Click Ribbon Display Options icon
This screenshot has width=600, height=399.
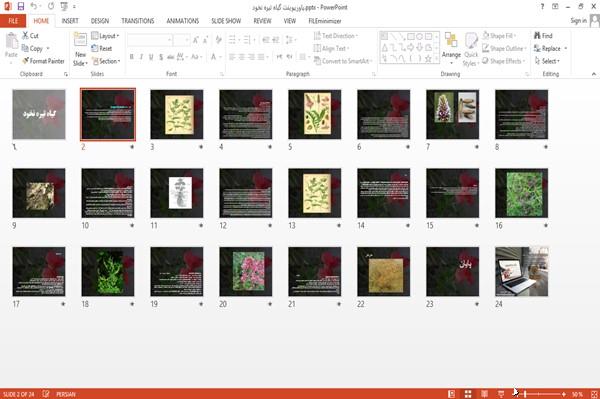coord(555,7)
